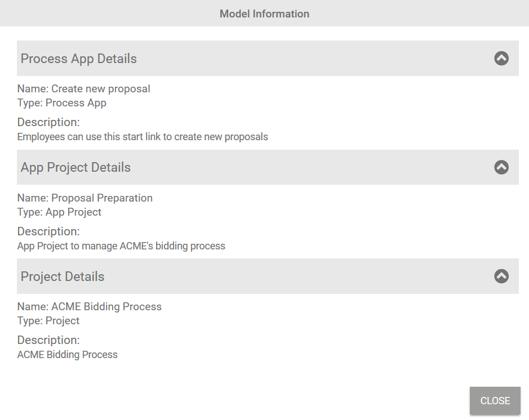Image resolution: width=529 pixels, height=420 pixels.
Task: Select the 'Name: Create new proposal' line
Action: tap(84, 89)
